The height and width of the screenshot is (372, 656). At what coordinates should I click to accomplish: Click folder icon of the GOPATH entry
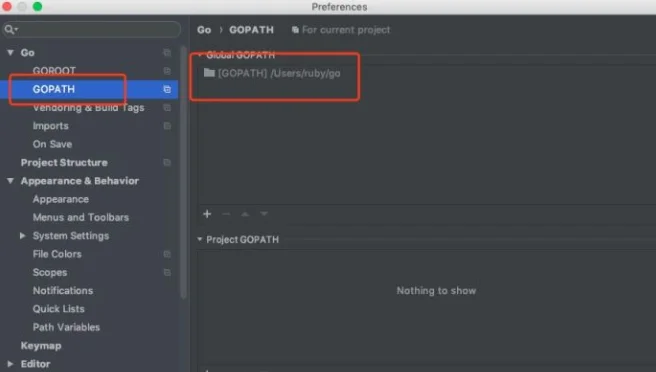pos(209,73)
